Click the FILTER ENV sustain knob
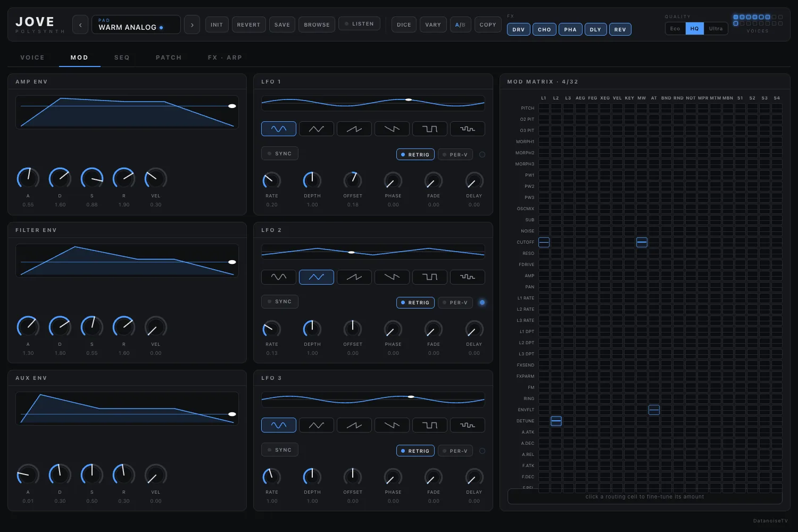This screenshot has height=532, width=798. click(x=92, y=327)
